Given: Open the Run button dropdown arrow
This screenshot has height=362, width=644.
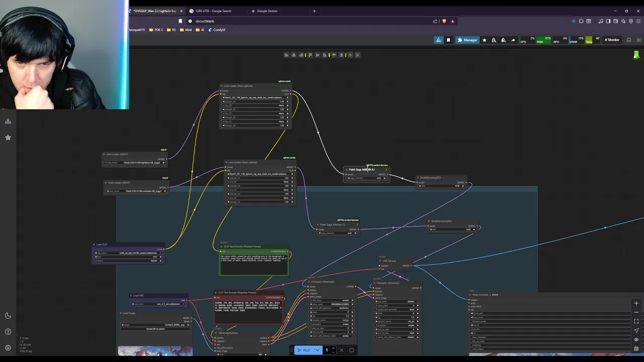Looking at the screenshot, I should tap(317, 350).
